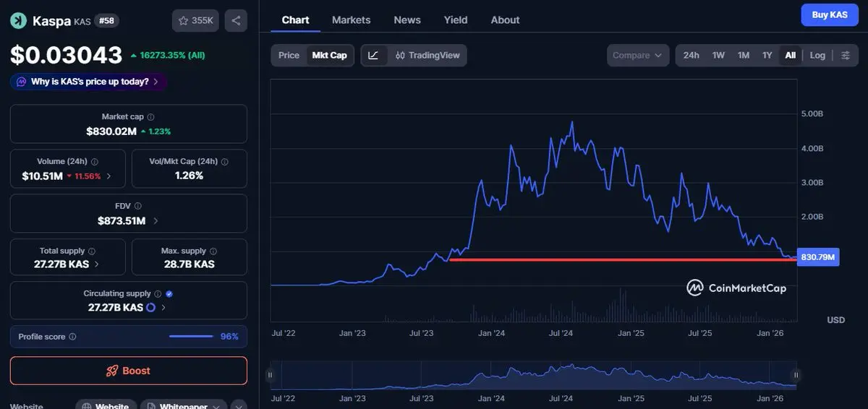868x409 pixels.
Task: Add Kaspa to watchlist via star 355K
Action: pos(195,20)
